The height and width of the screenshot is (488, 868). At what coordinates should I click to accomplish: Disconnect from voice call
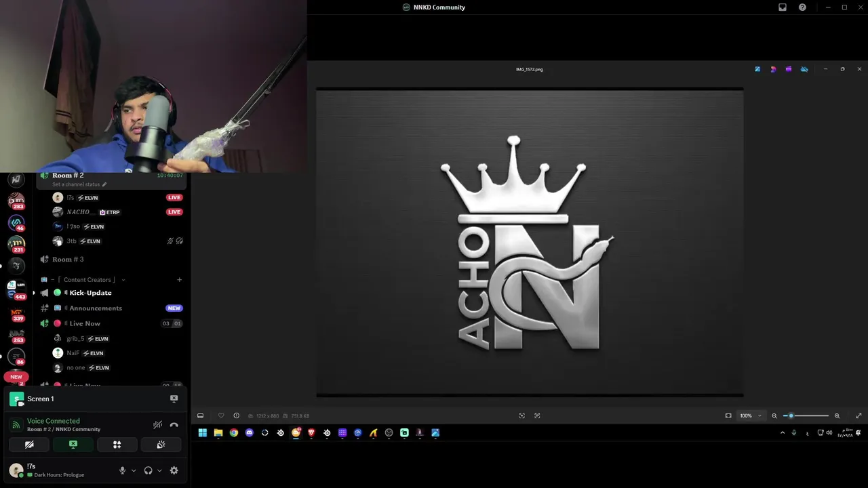point(174,425)
